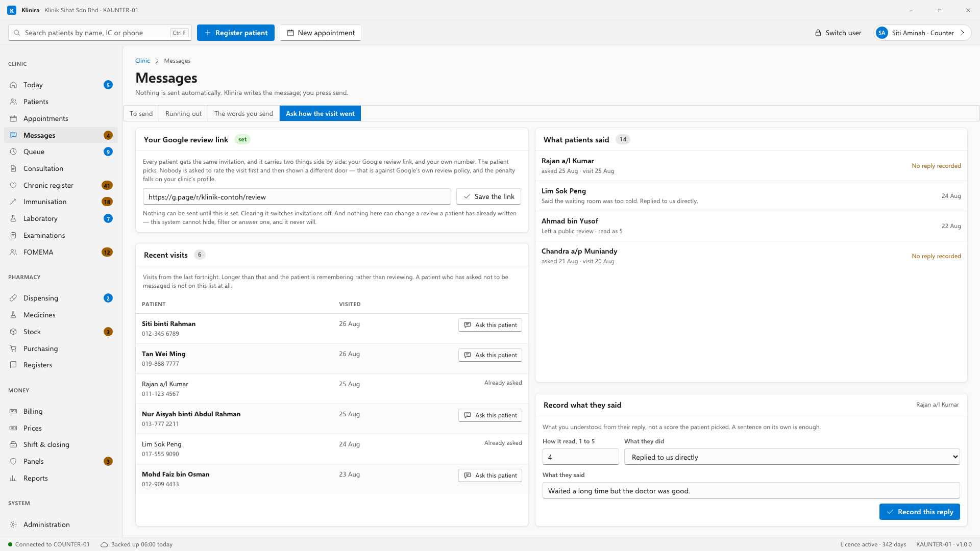Click the Klinira app logo
Screen dimensions: 980x551
pos(12,10)
